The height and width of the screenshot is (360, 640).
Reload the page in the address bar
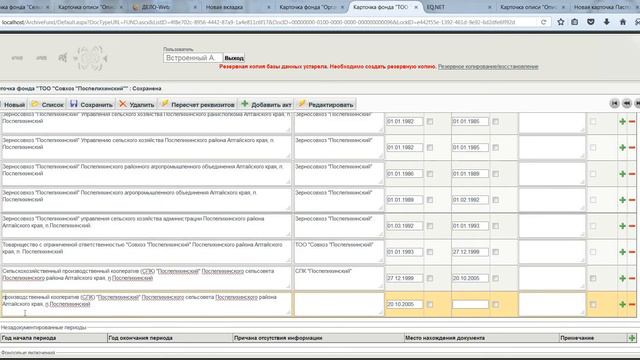(543, 22)
